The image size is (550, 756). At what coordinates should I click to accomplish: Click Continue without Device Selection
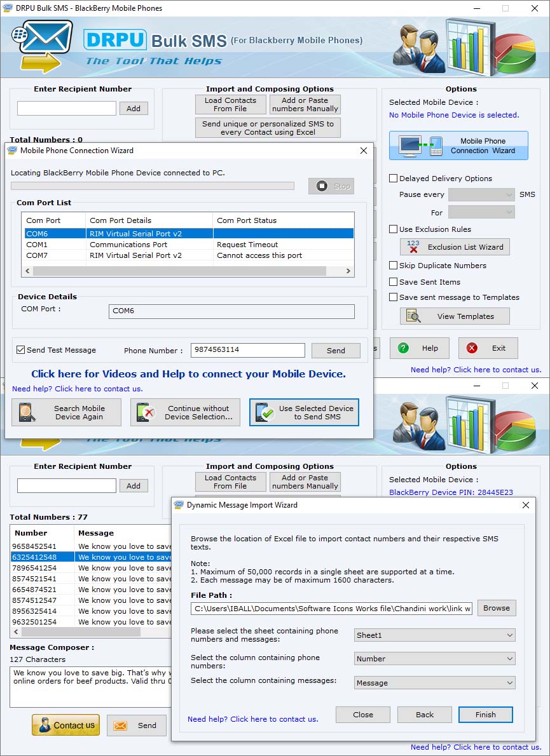185,412
